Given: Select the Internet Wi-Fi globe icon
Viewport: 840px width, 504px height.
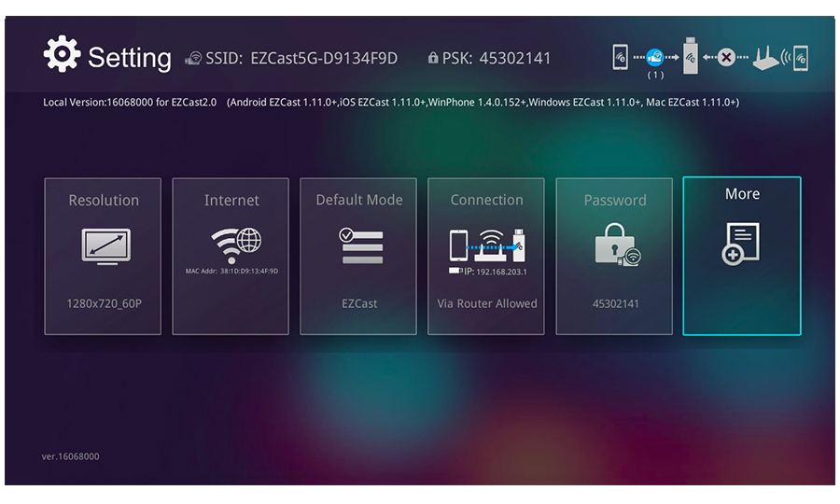Looking at the screenshot, I should pos(236,245).
